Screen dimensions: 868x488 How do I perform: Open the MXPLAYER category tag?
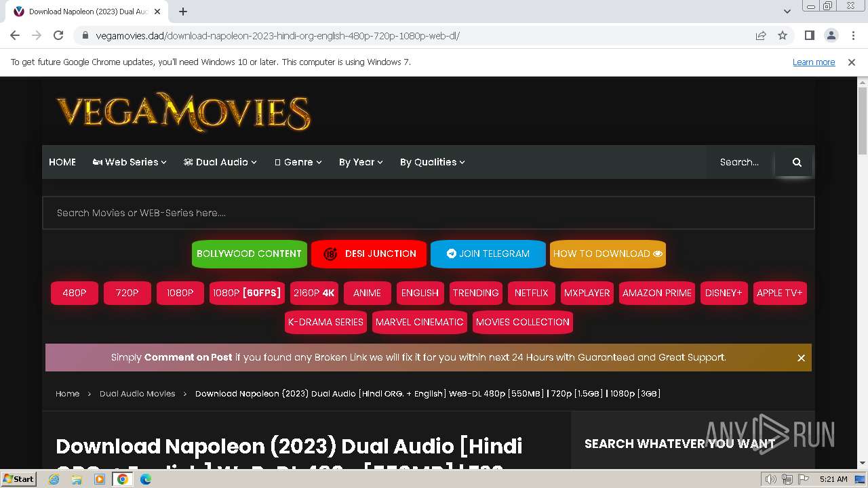tap(587, 293)
